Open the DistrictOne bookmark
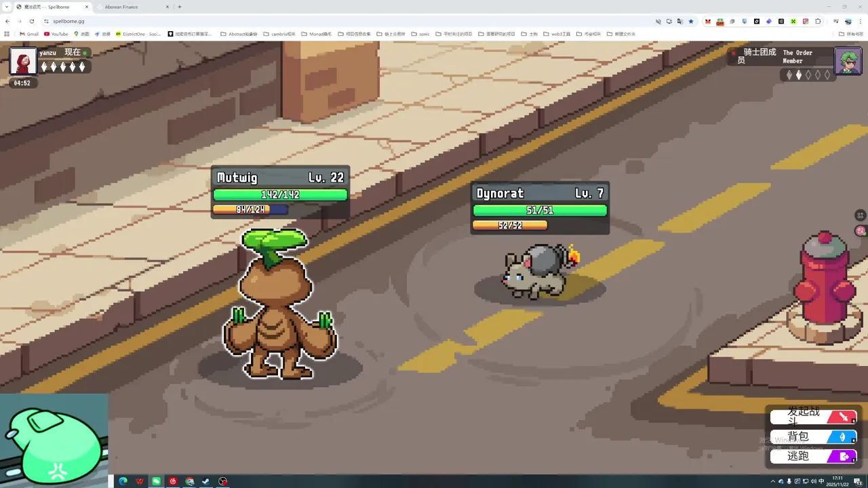 tap(138, 34)
